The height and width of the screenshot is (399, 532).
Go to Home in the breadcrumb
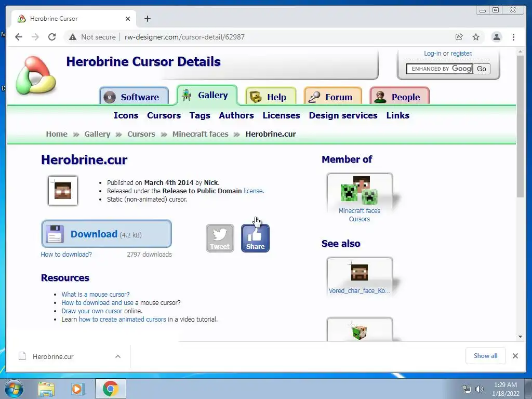click(x=57, y=134)
